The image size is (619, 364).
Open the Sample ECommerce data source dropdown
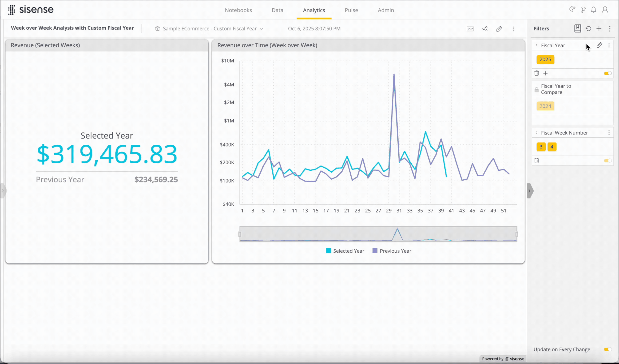[210, 29]
